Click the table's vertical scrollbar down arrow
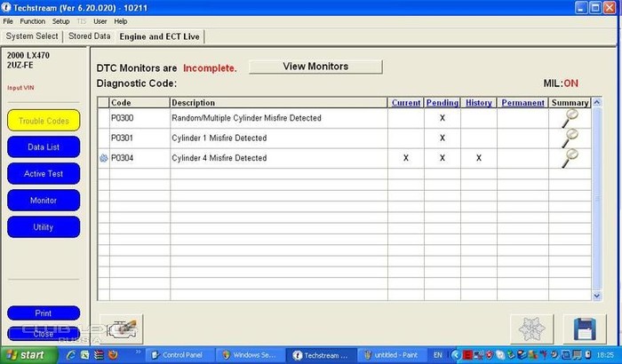The image size is (622, 364). 596,291
